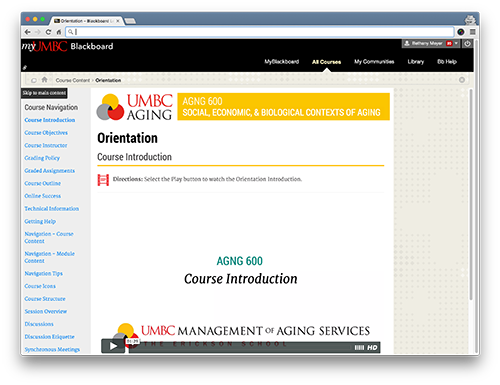Image resolution: width=500 pixels, height=385 pixels.
Task: Play the Orientation Introduction video
Action: click(113, 346)
